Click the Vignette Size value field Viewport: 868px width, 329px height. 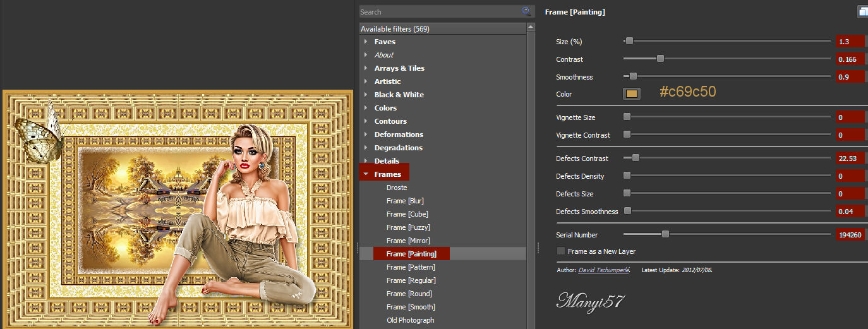(850, 117)
